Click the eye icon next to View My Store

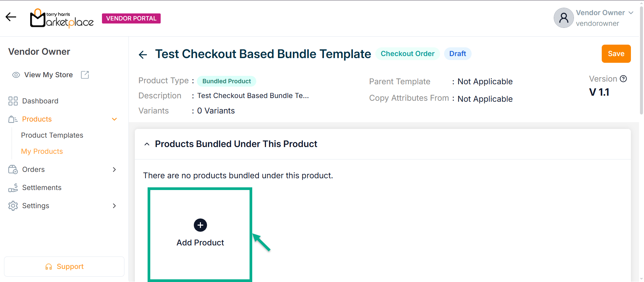16,75
